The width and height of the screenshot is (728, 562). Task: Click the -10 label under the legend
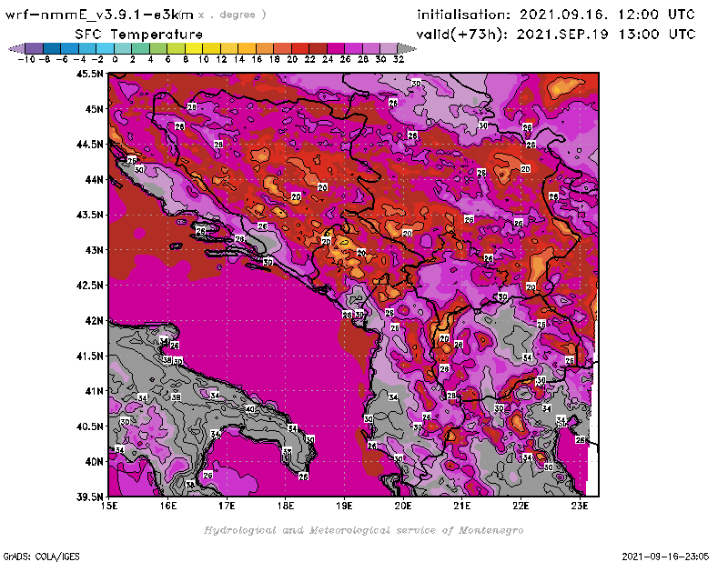click(x=26, y=59)
